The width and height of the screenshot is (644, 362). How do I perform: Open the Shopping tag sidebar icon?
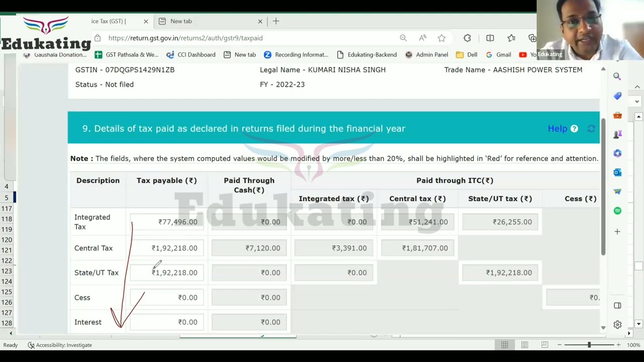[x=617, y=96]
